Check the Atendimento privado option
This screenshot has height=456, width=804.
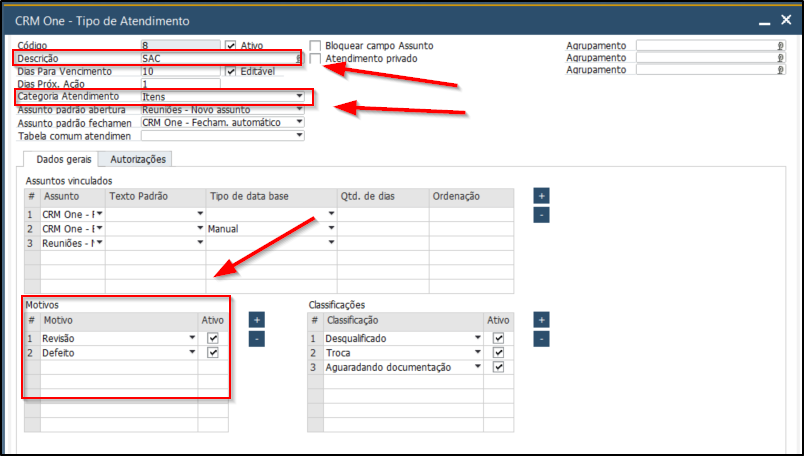coord(316,59)
